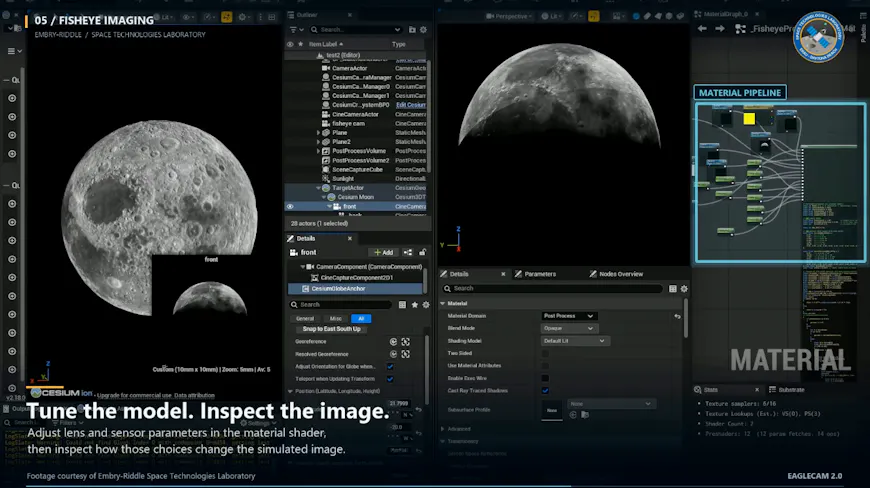Toggle visibility eye for front actor
Screen dimensions: 870x488
coord(290,206)
